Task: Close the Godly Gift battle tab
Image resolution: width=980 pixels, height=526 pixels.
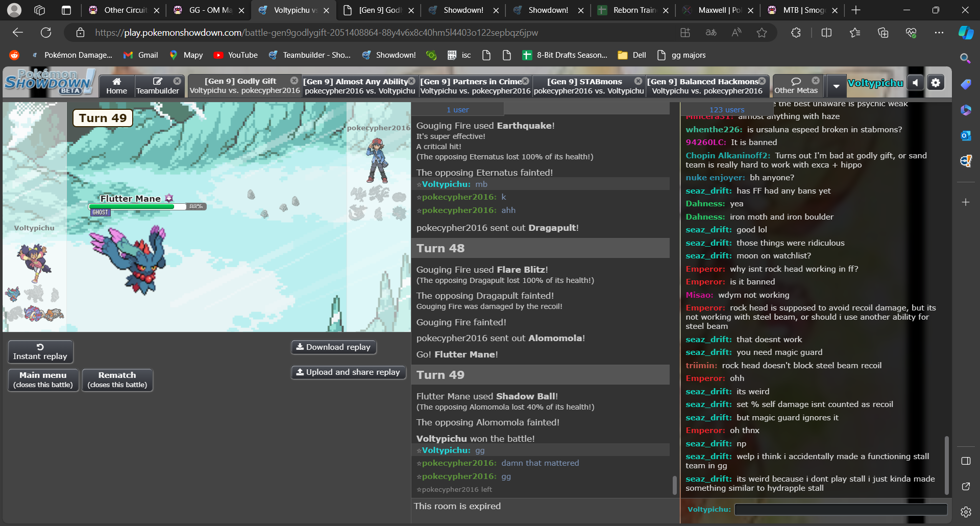Action: (x=294, y=81)
